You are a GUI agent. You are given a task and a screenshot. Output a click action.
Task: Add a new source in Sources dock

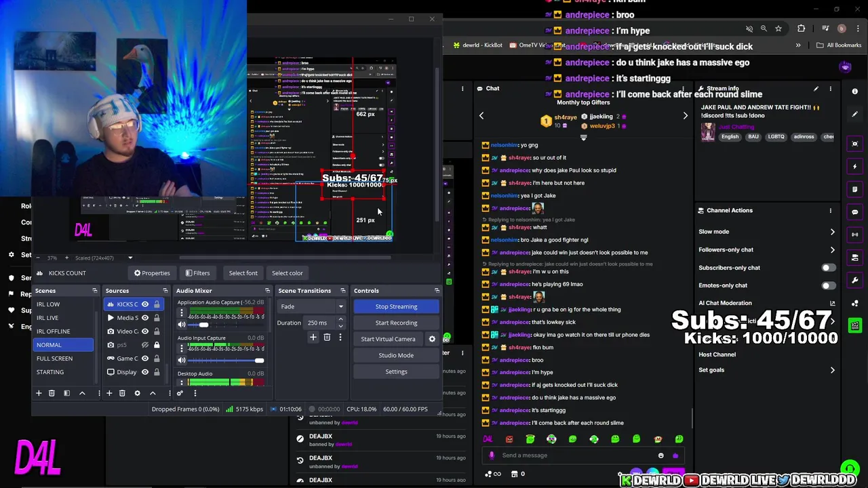click(108, 393)
